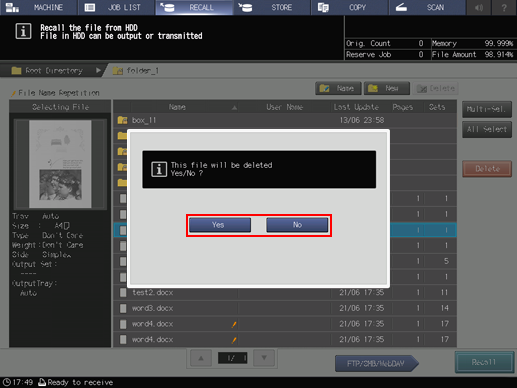The height and width of the screenshot is (388, 517).
Task: Click the info icon in the dialog
Action: click(x=159, y=169)
